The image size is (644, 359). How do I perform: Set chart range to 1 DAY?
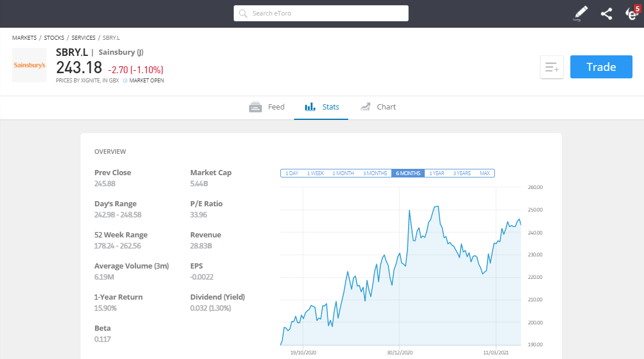292,173
